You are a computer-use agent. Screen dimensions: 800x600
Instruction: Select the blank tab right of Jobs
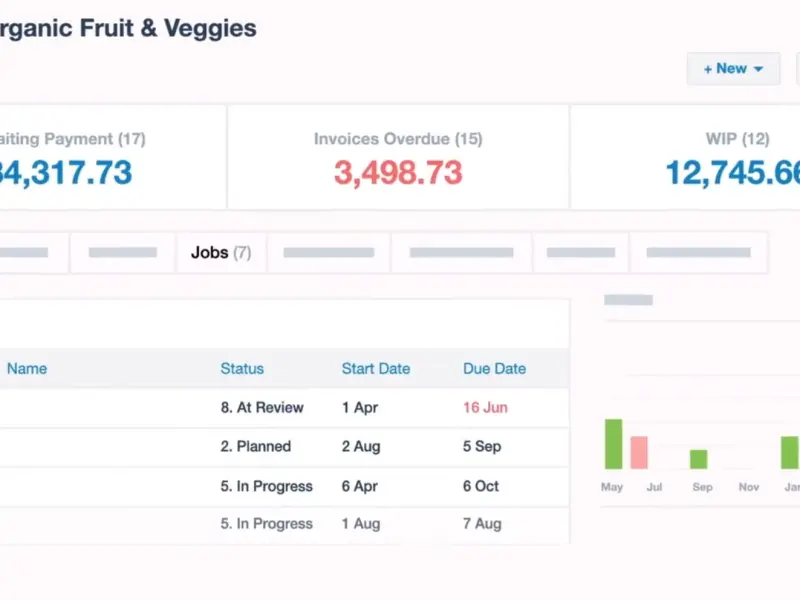[328, 253]
